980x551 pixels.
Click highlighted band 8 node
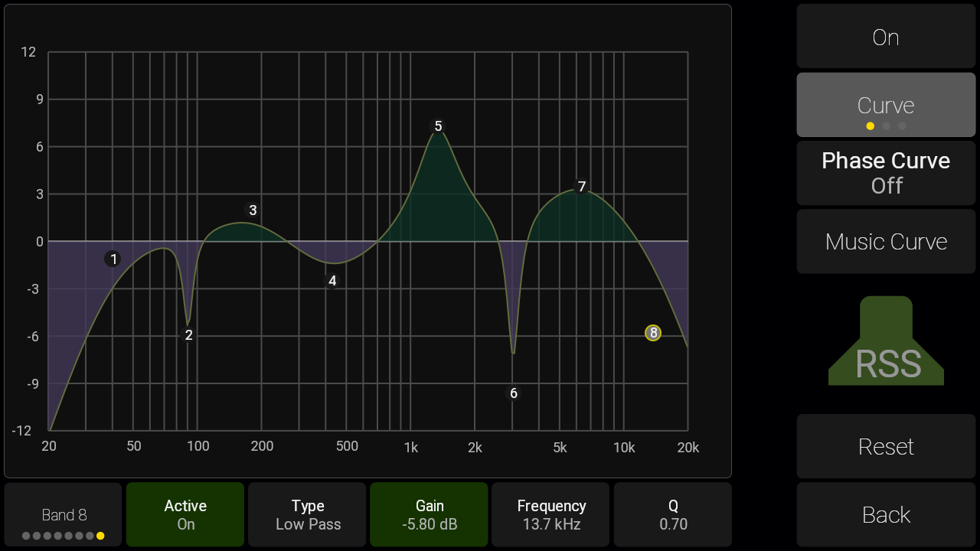coord(652,333)
